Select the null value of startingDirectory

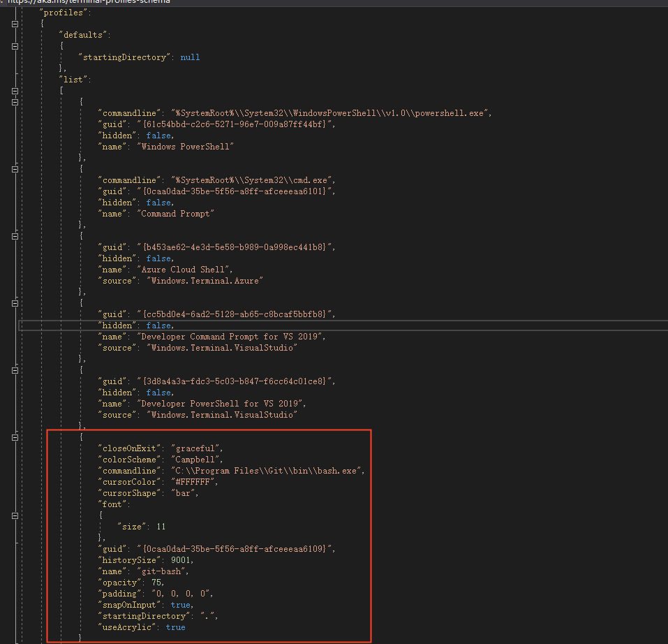pos(190,57)
